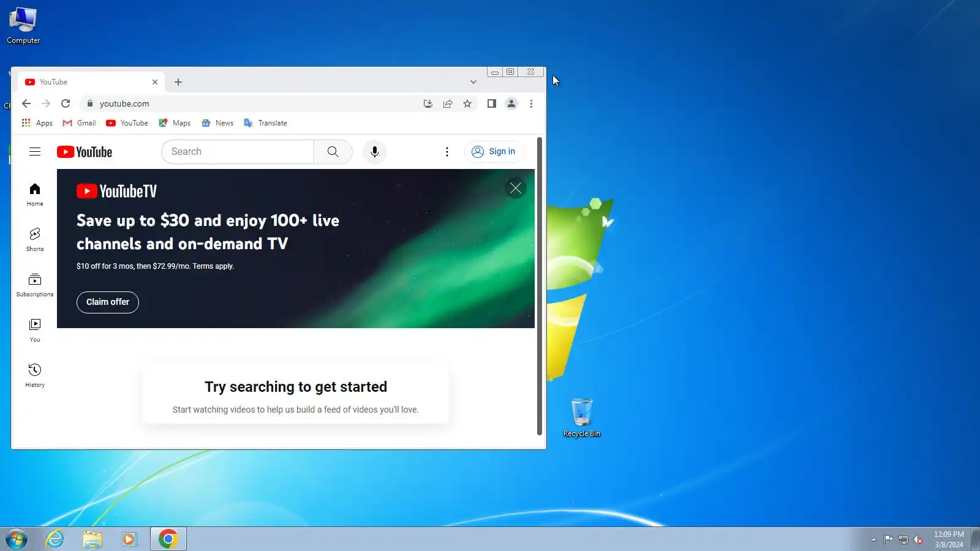Screen dimensions: 980x551
Task: Open the network tray icon
Action: point(903,539)
